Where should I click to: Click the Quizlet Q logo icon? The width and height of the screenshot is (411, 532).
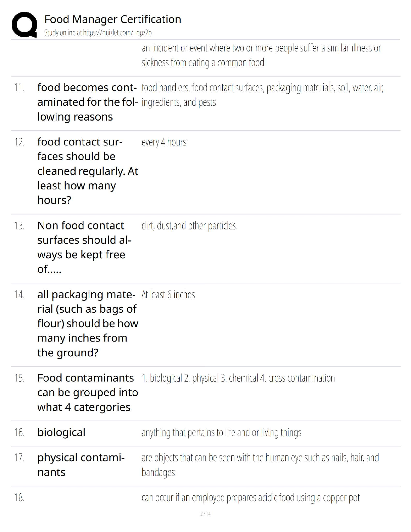click(24, 25)
